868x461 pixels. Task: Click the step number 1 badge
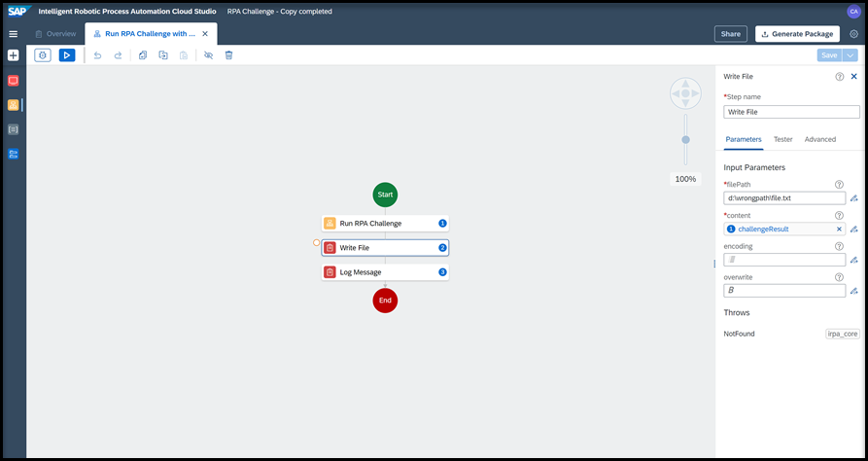[442, 224]
